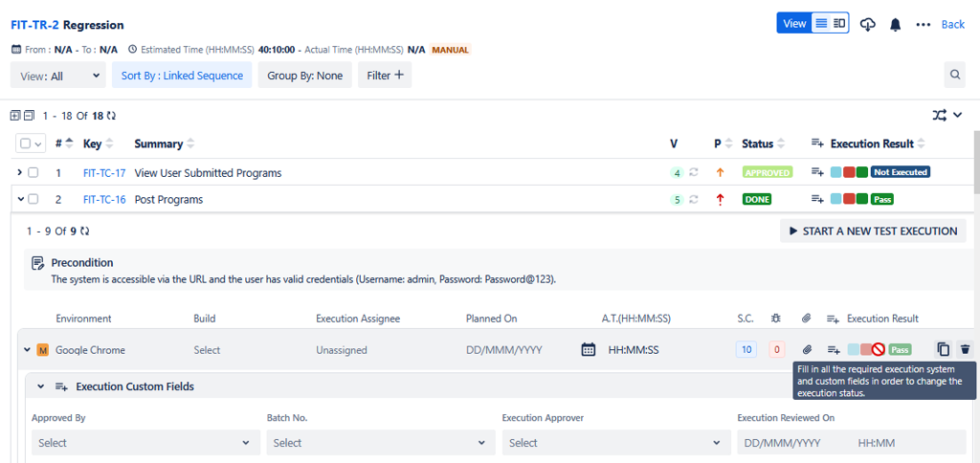Screen dimensions: 980x463
Task: Clone the Google Chrome execution with copy icon
Action: point(943,350)
